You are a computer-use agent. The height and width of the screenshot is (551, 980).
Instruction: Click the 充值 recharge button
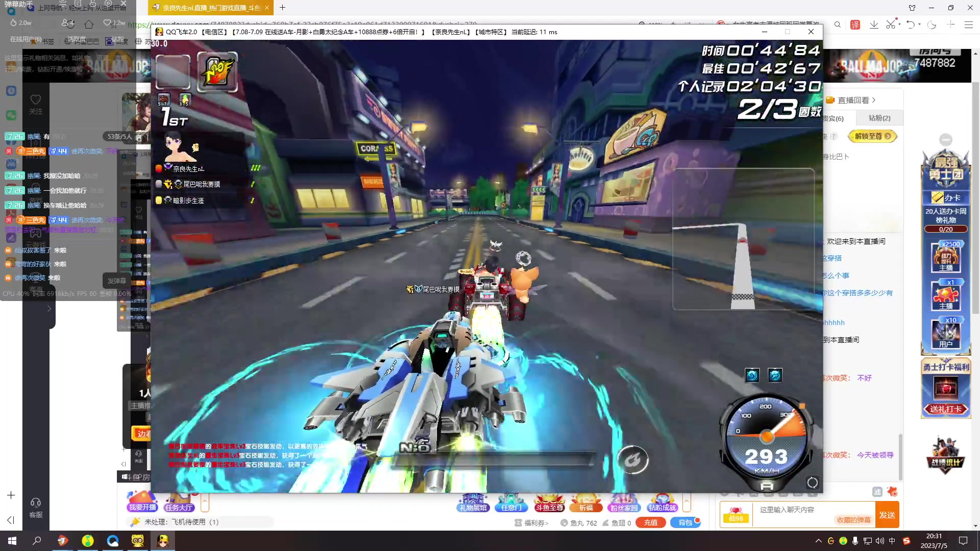click(x=650, y=522)
